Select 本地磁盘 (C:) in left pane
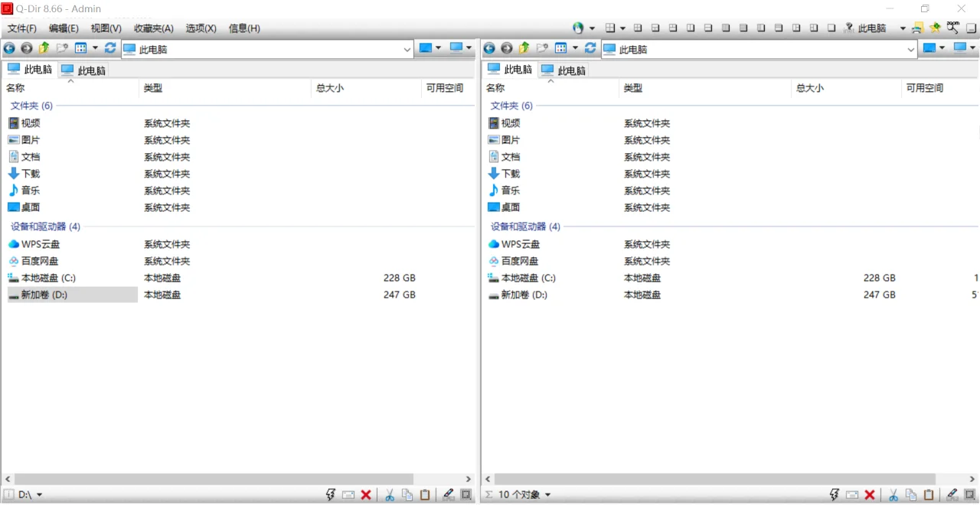 (41, 278)
